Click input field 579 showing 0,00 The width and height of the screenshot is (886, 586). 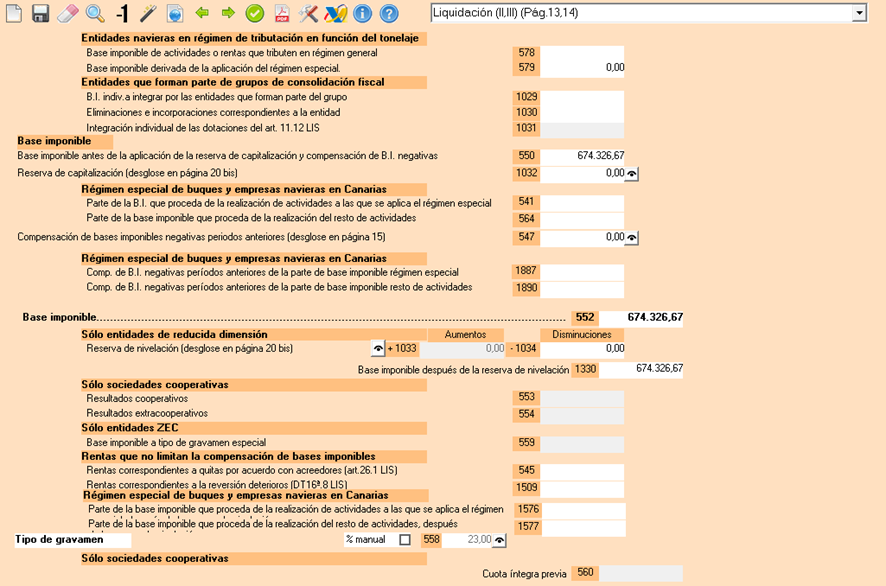(x=582, y=68)
